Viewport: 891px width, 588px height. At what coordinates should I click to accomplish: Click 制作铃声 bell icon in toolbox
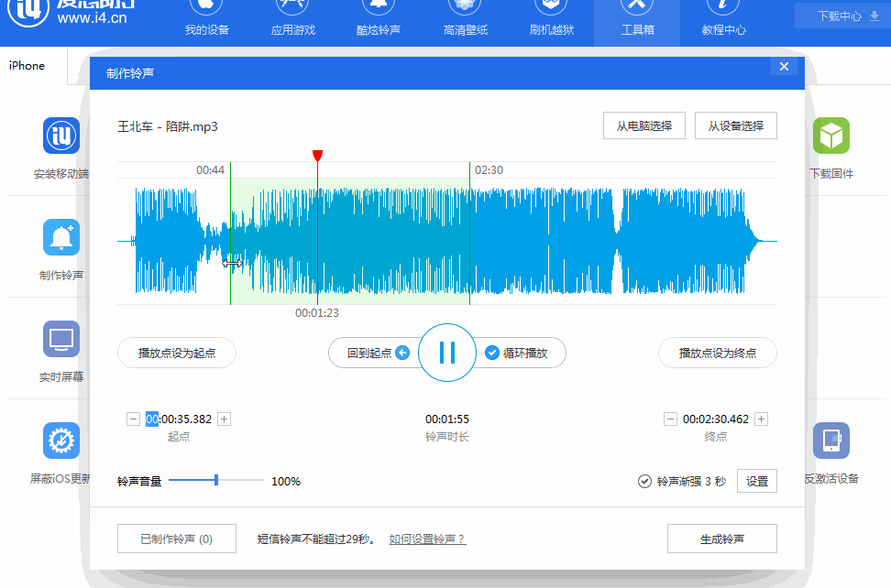[x=61, y=237]
